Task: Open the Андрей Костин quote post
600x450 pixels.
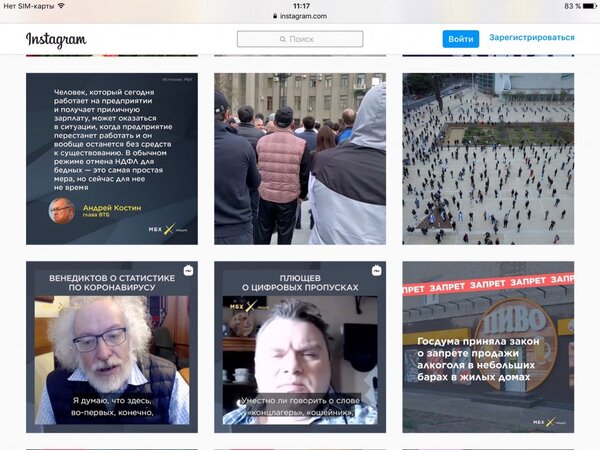Action: point(112,158)
